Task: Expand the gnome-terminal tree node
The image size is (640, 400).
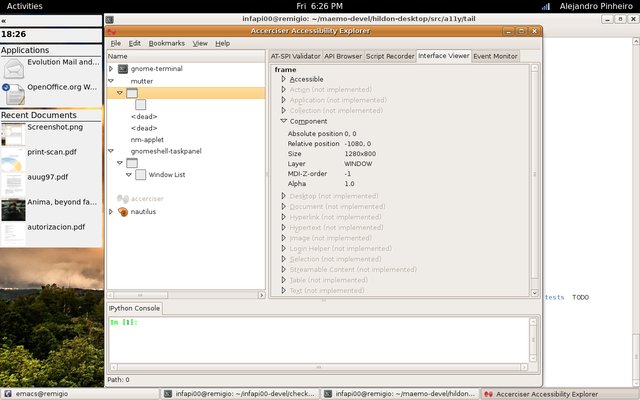Action: 111,69
